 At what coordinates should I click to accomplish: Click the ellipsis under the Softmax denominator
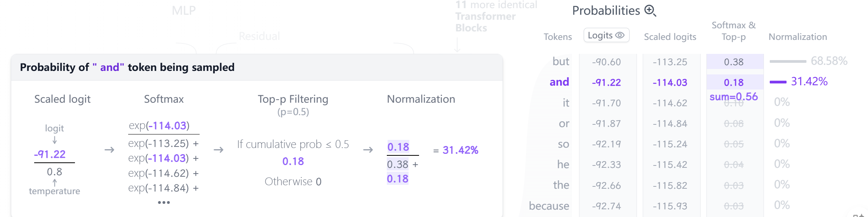pos(164,202)
